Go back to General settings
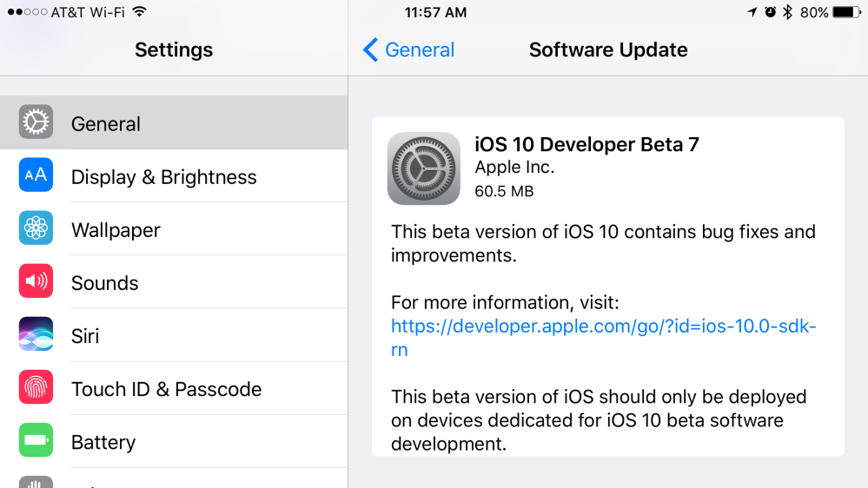The height and width of the screenshot is (488, 868). click(x=408, y=49)
